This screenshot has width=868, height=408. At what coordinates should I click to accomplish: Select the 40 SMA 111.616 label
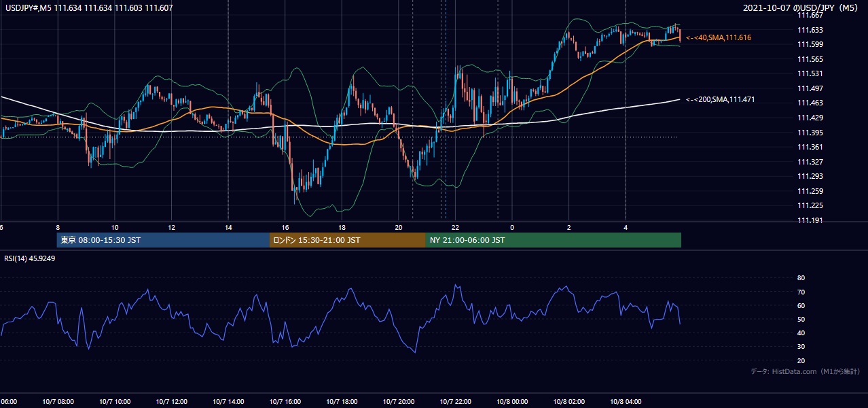pos(719,37)
